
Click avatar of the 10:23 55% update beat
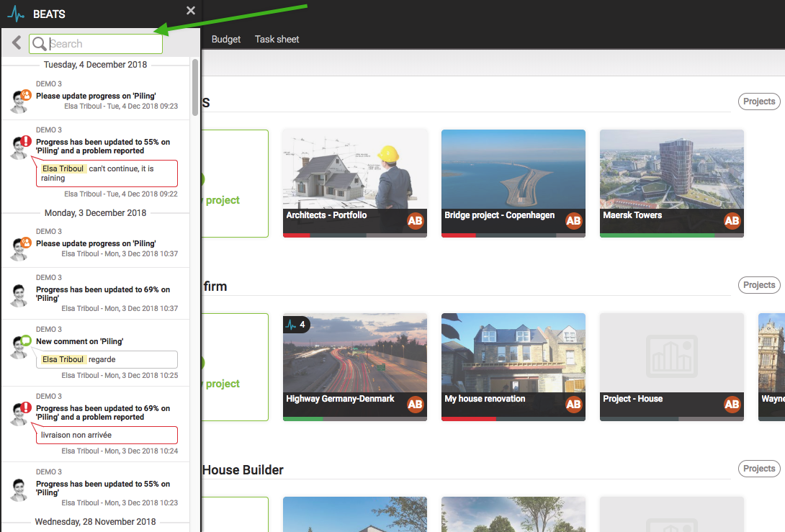click(19, 490)
